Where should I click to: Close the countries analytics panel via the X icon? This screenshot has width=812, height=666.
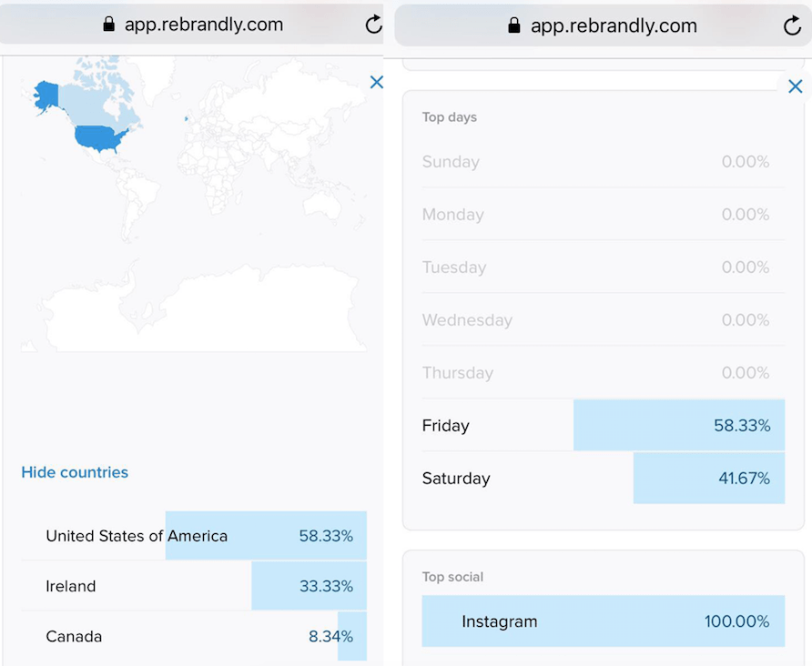[x=377, y=82]
